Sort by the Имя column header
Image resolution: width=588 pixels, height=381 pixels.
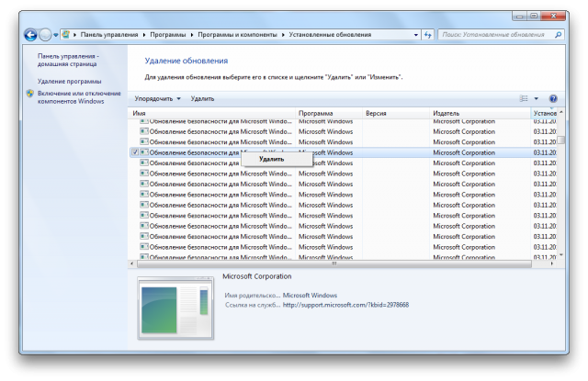click(212, 113)
